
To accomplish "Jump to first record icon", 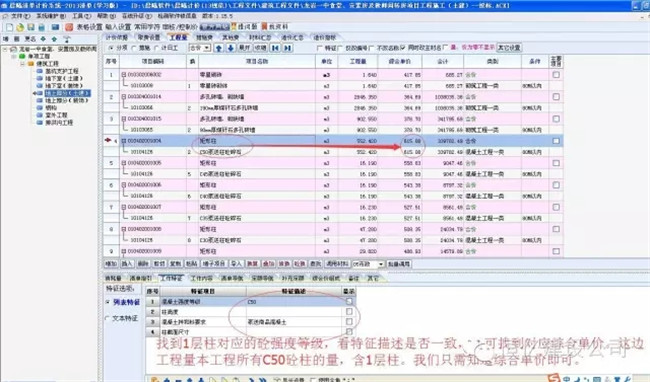I will point(275,48).
